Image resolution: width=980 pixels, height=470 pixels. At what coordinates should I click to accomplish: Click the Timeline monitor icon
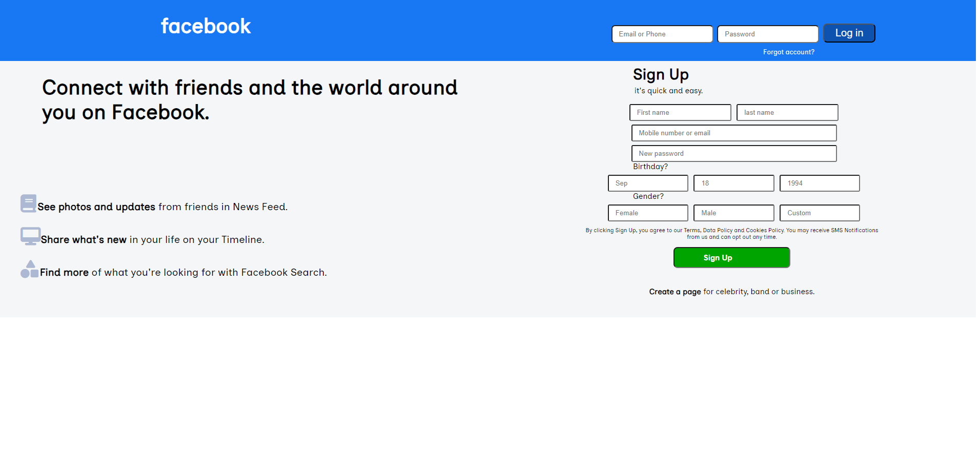click(x=30, y=236)
